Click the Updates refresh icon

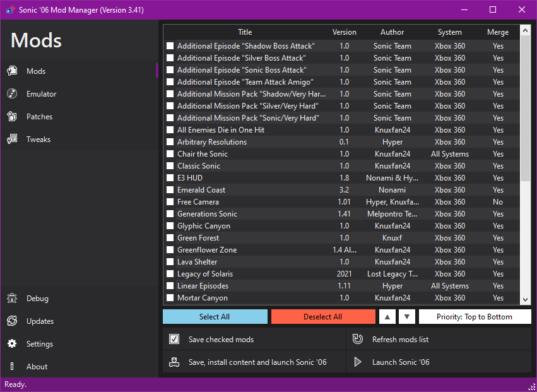pos(11,321)
